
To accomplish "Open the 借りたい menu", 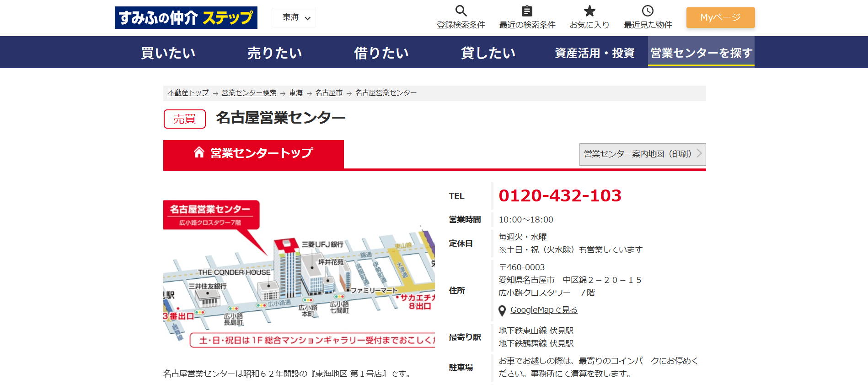I will tap(381, 53).
